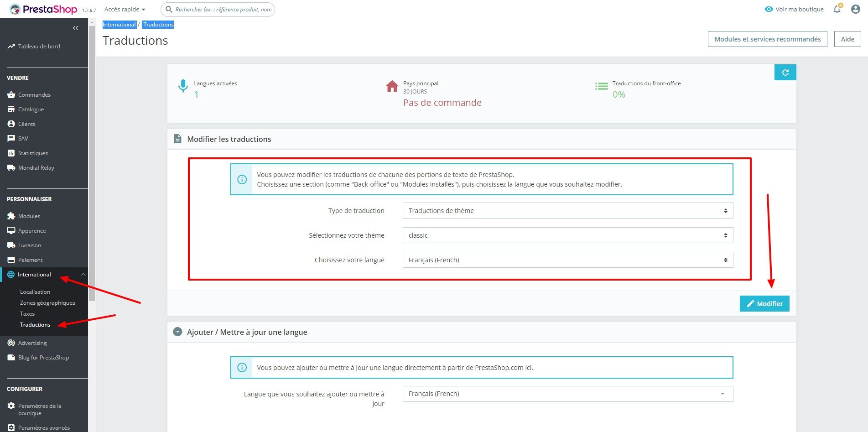Image resolution: width=868 pixels, height=432 pixels.
Task: Open the Taxes submenu item
Action: pos(27,314)
